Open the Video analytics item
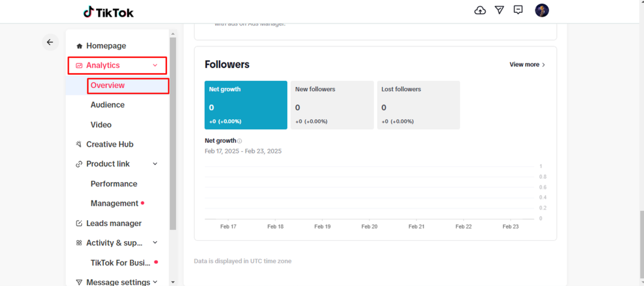 [101, 124]
